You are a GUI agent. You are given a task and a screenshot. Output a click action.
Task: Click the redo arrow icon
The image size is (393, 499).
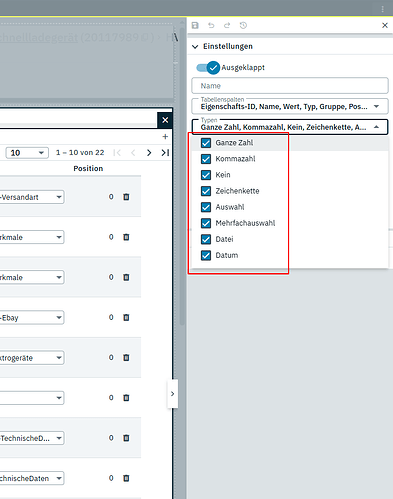click(x=227, y=25)
